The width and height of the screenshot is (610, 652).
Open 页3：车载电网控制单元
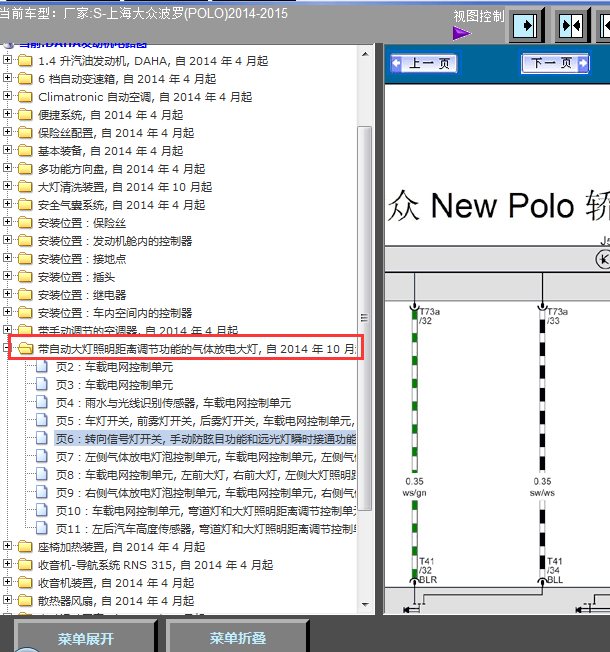coord(115,385)
